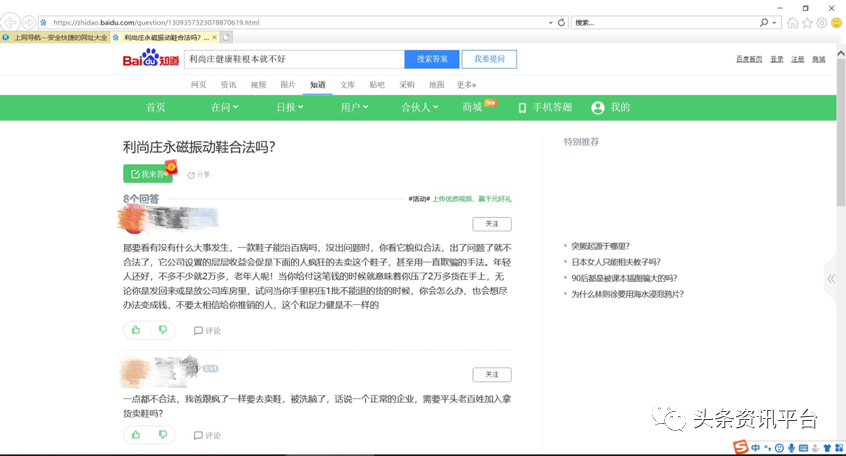Select the 文库 search category
This screenshot has width=846, height=456.
[347, 85]
